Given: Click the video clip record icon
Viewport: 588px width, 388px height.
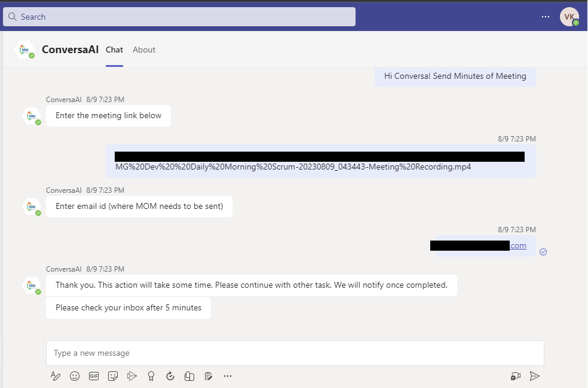Looking at the screenshot, I should tap(516, 376).
